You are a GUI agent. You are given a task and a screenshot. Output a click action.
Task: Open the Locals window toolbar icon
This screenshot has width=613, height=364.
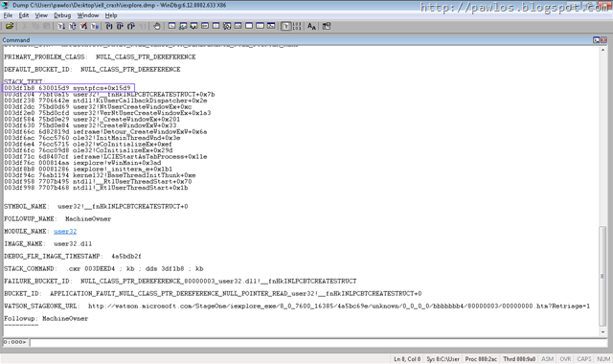click(193, 26)
